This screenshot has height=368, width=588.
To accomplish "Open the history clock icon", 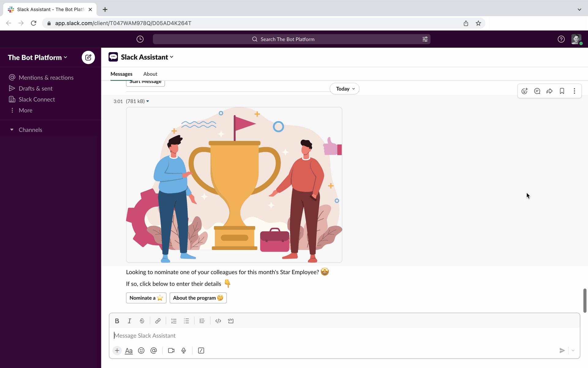I will click(140, 39).
